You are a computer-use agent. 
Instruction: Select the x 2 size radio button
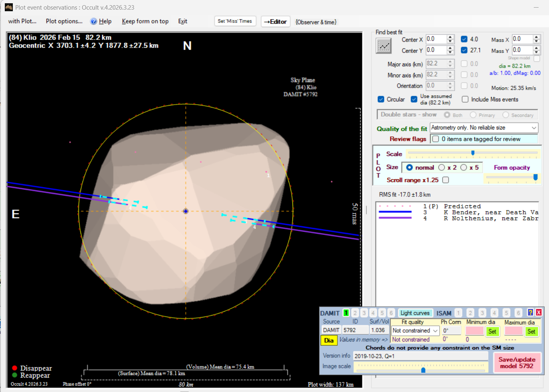point(442,168)
